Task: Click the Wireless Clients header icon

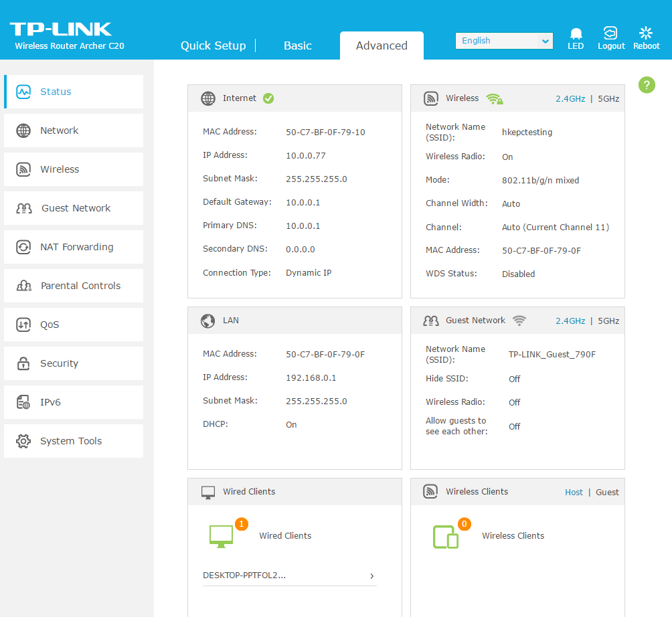Action: pyautogui.click(x=431, y=491)
